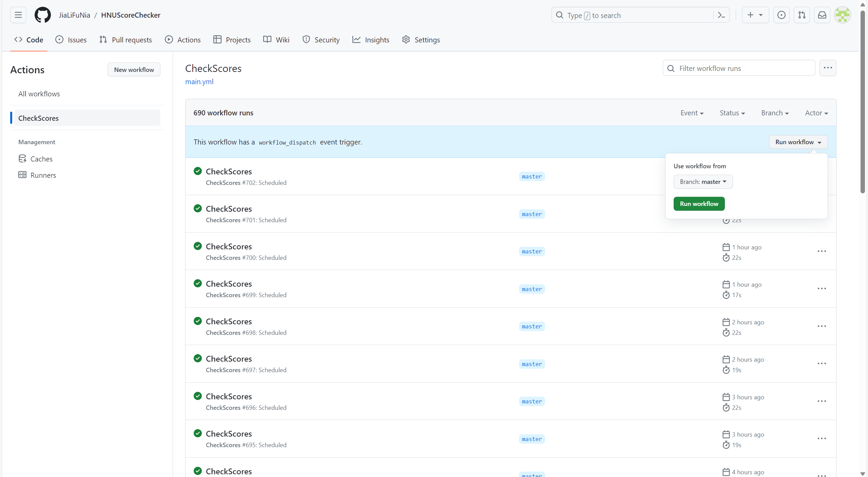This screenshot has height=477, width=868.
Task: Click the New workflow button
Action: click(134, 70)
